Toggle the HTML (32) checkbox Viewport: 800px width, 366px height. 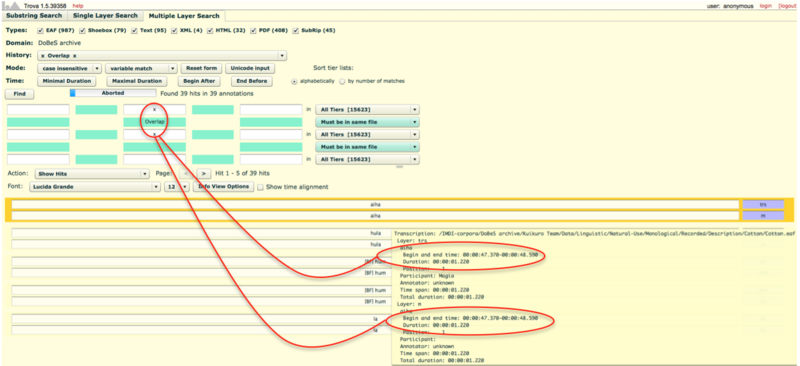[211, 31]
